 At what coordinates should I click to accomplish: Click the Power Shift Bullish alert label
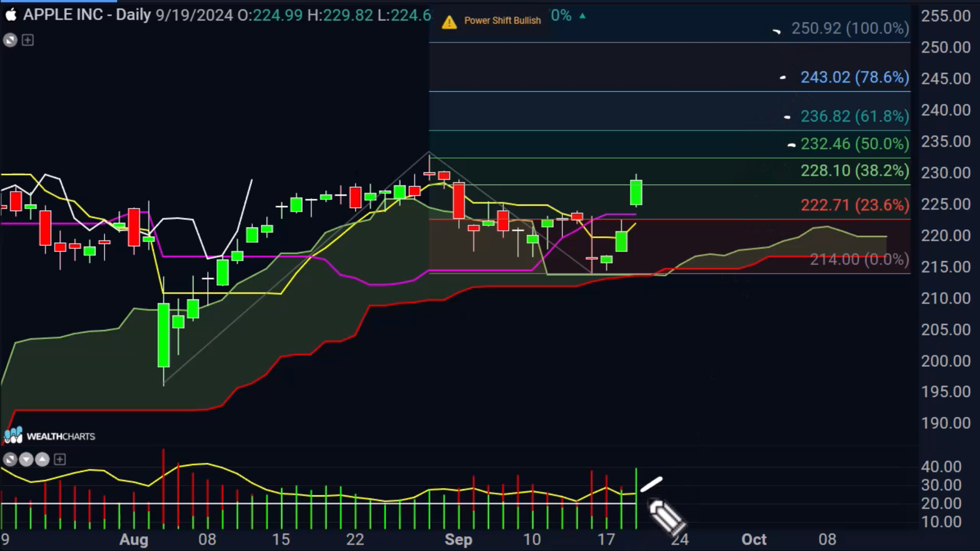[x=502, y=20]
